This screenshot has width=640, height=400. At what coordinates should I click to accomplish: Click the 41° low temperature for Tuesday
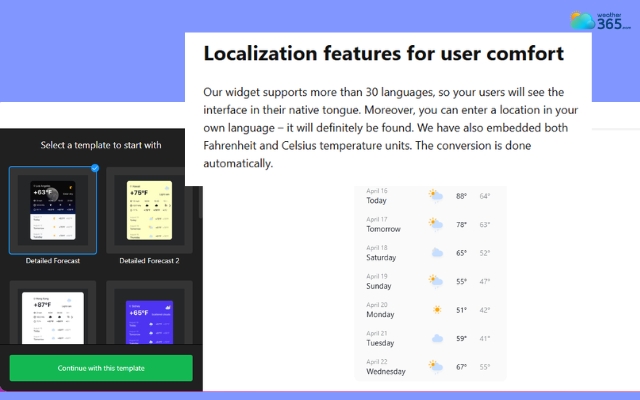[x=484, y=339]
